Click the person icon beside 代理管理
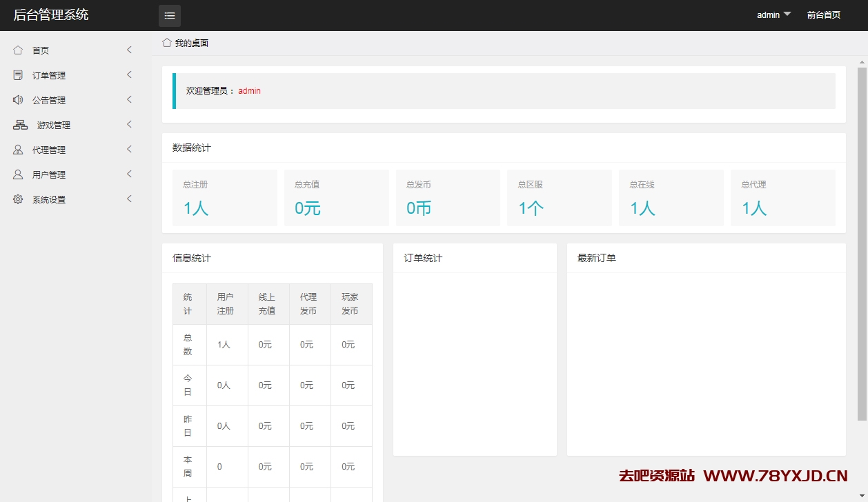868x502 pixels. 18,150
